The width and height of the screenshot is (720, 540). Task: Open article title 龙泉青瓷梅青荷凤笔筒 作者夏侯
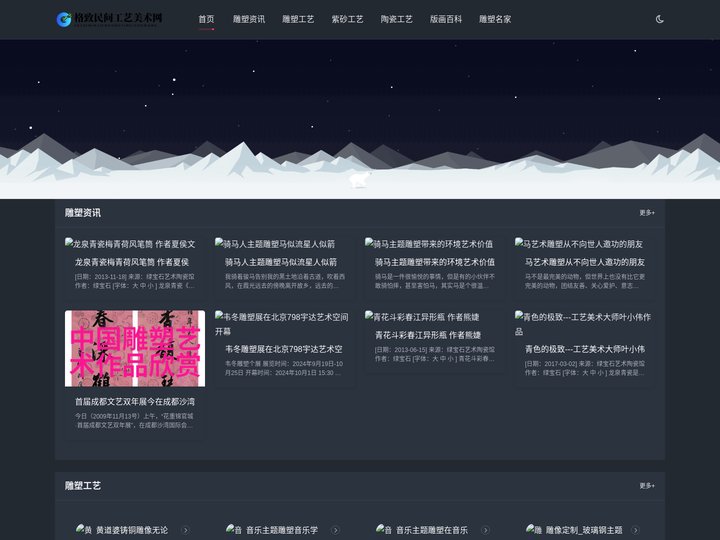tap(132, 262)
